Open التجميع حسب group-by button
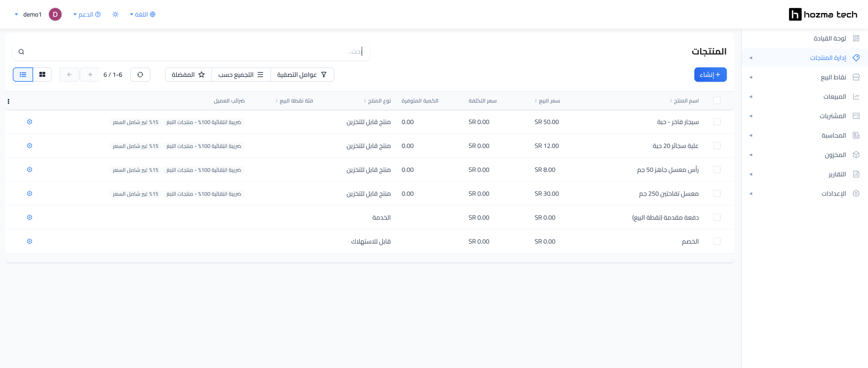 tap(241, 75)
